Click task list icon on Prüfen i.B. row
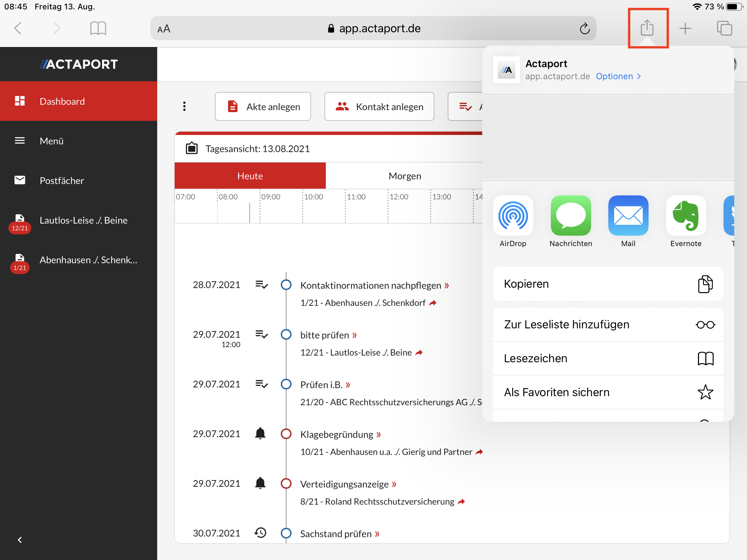The image size is (747, 560). coord(261,384)
